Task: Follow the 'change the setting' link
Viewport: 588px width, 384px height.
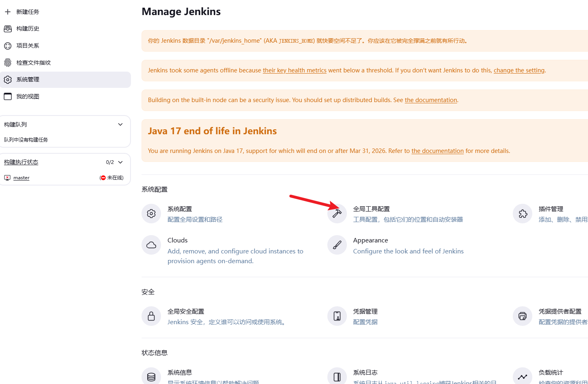Action: [519, 70]
